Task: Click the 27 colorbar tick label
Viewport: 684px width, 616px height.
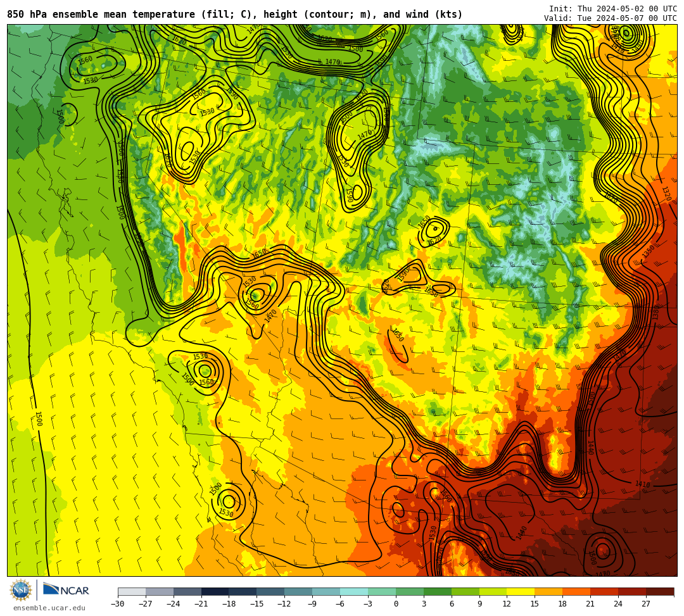Action: (646, 604)
